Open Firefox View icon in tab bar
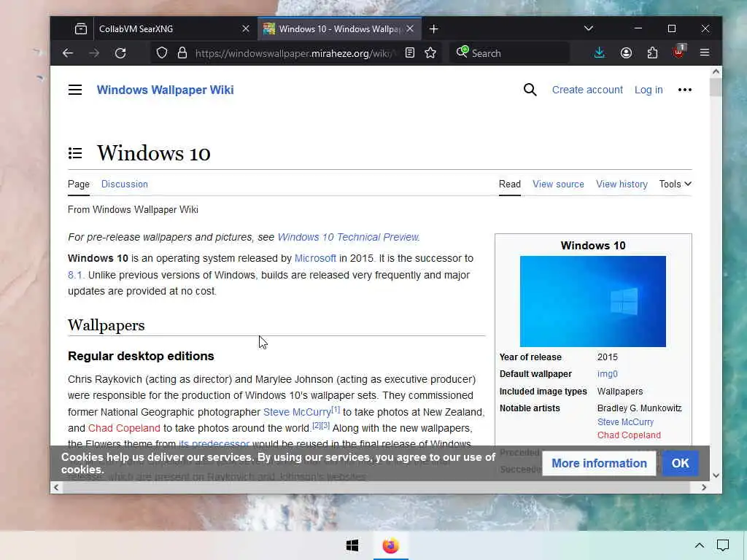Image resolution: width=747 pixels, height=560 pixels. point(81,28)
